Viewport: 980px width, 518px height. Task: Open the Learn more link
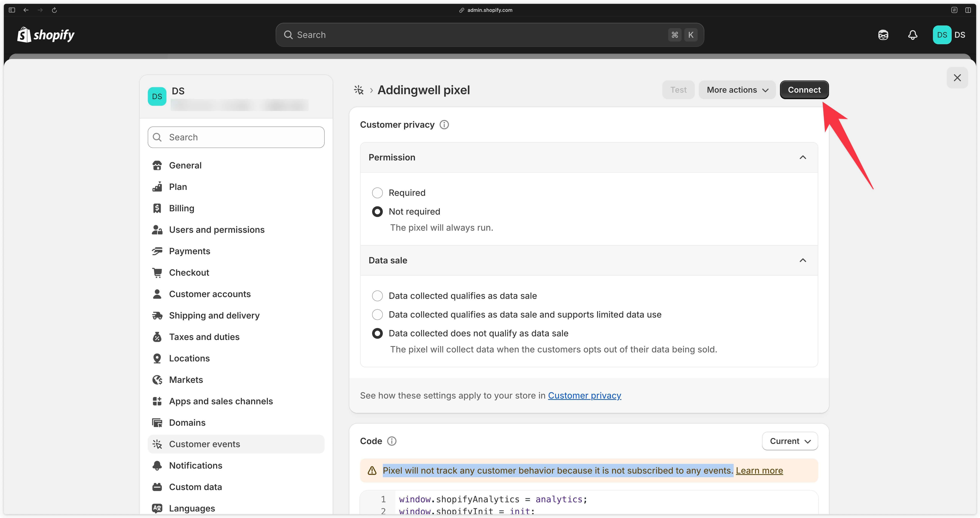tap(759, 470)
